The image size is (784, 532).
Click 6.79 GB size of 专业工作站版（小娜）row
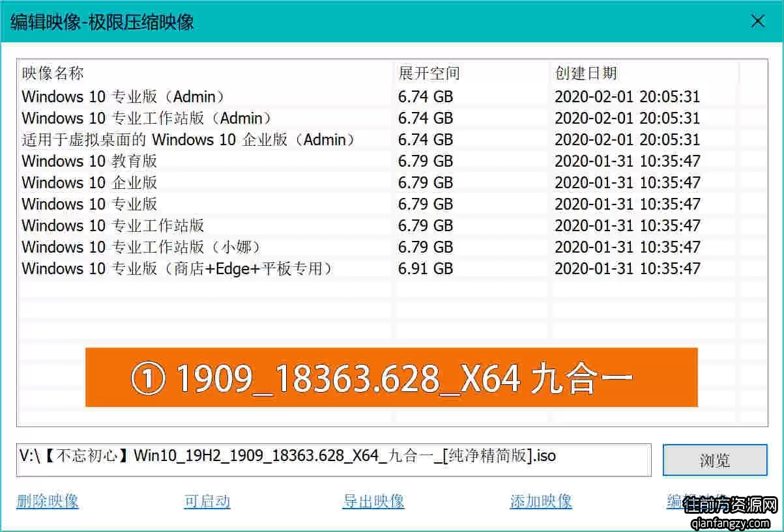426,247
